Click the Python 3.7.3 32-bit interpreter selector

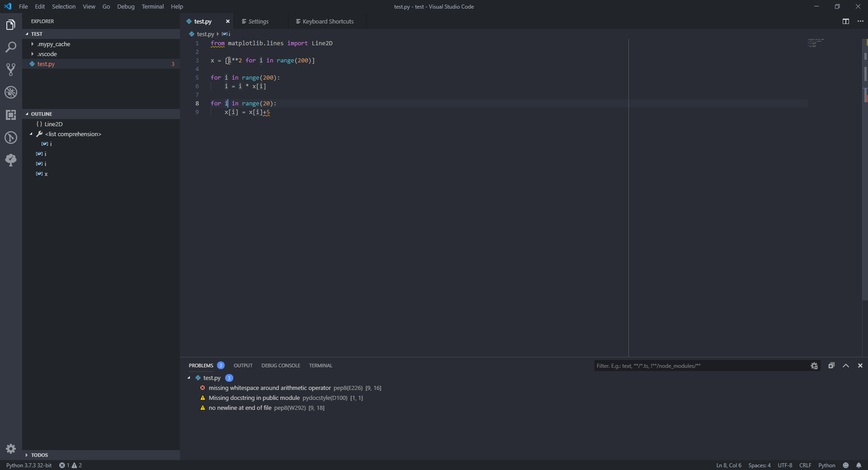coord(28,465)
